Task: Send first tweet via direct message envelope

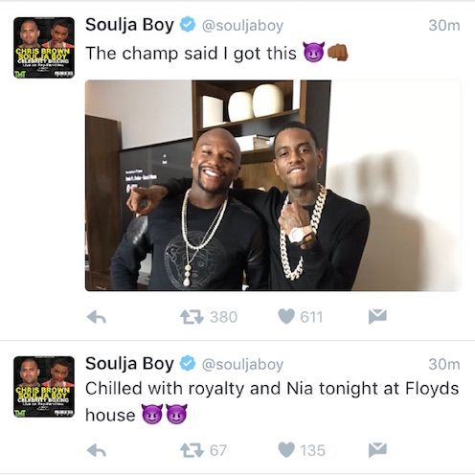Action: pos(377,317)
